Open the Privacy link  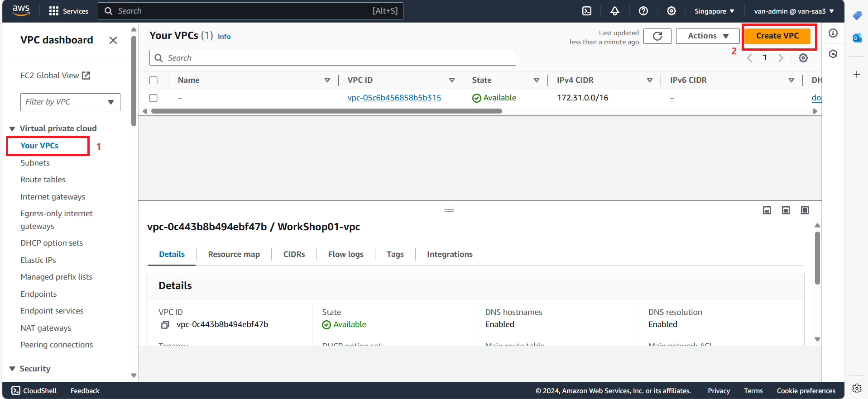point(719,391)
